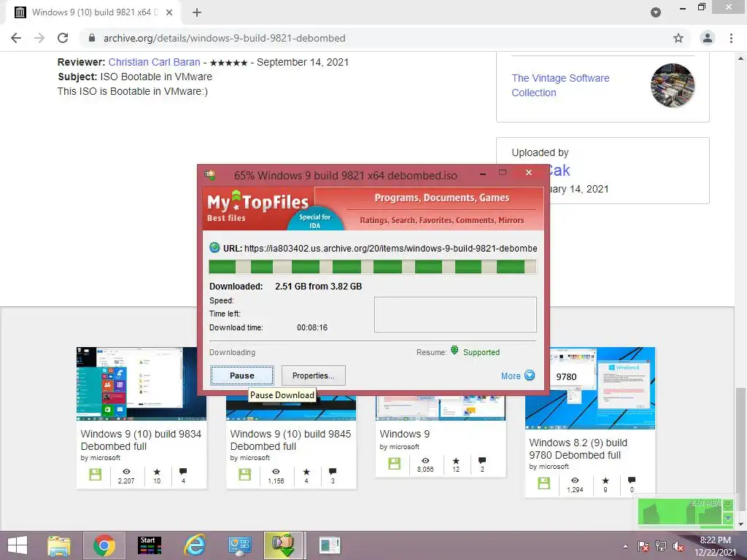Open Ratings, Search, Favorites, Comments, Mirrors link

coord(441,220)
